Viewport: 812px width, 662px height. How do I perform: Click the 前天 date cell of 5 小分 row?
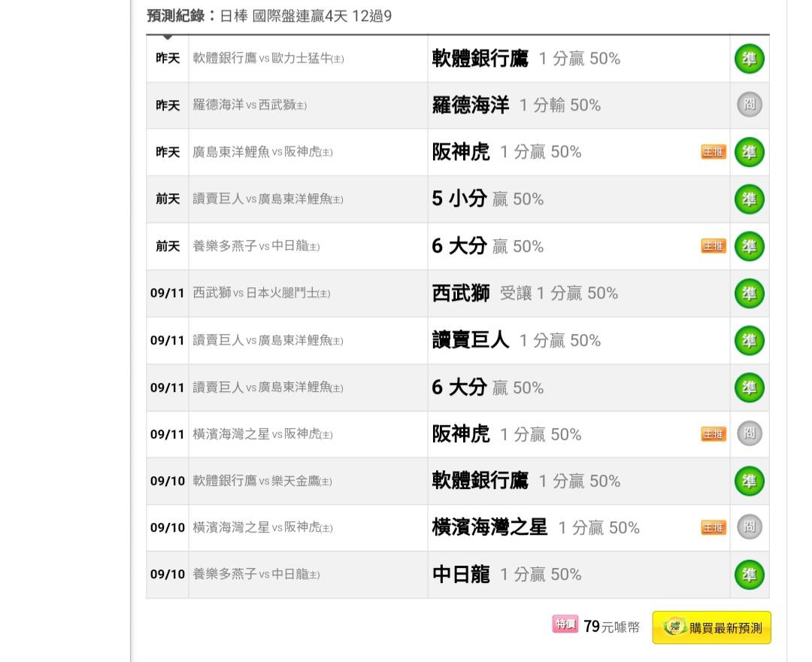point(168,199)
